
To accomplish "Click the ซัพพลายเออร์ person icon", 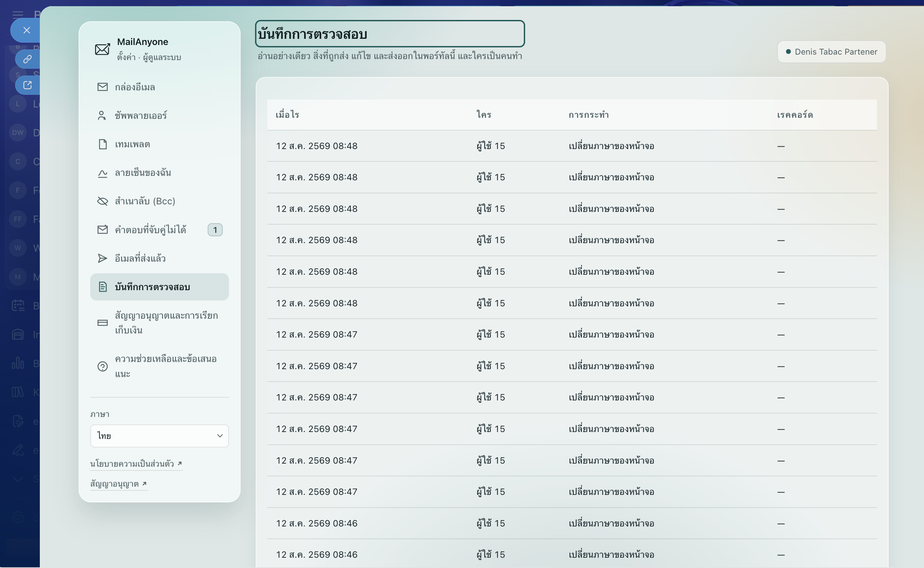I will click(102, 115).
